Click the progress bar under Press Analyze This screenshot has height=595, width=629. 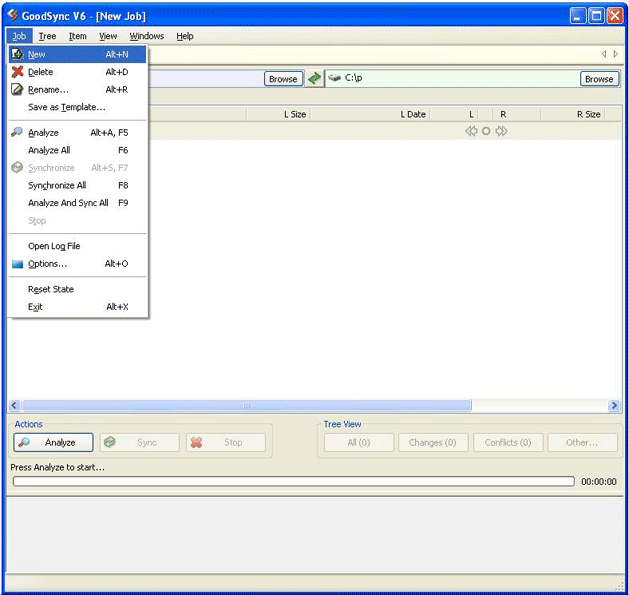[x=294, y=481]
